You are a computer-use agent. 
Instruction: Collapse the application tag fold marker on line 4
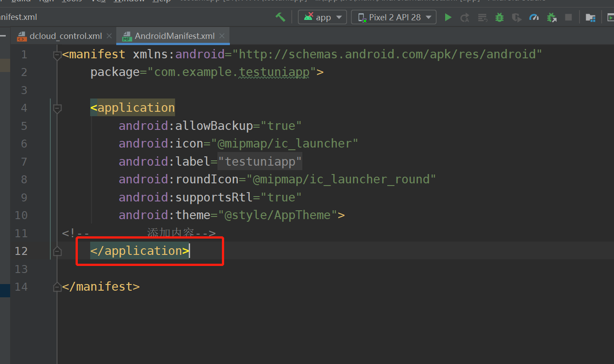point(57,109)
